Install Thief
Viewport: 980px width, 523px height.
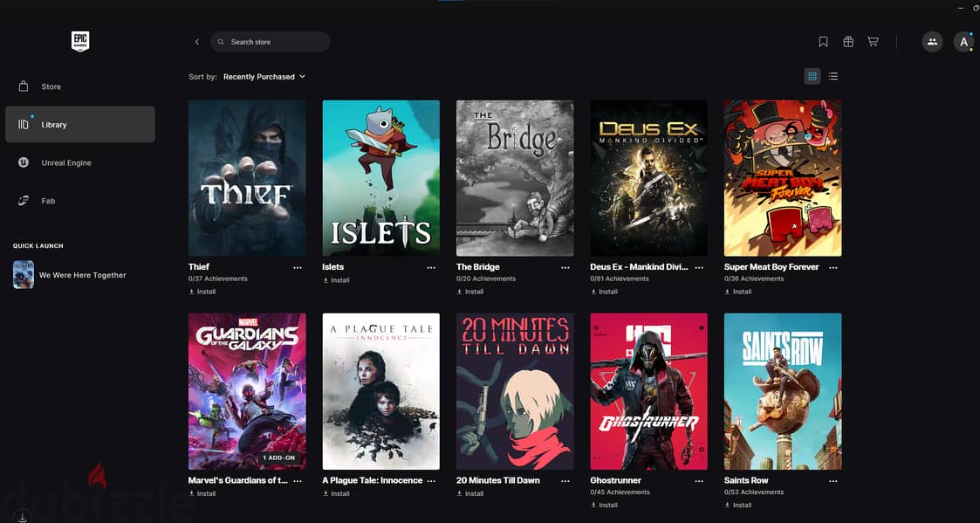[x=202, y=292]
